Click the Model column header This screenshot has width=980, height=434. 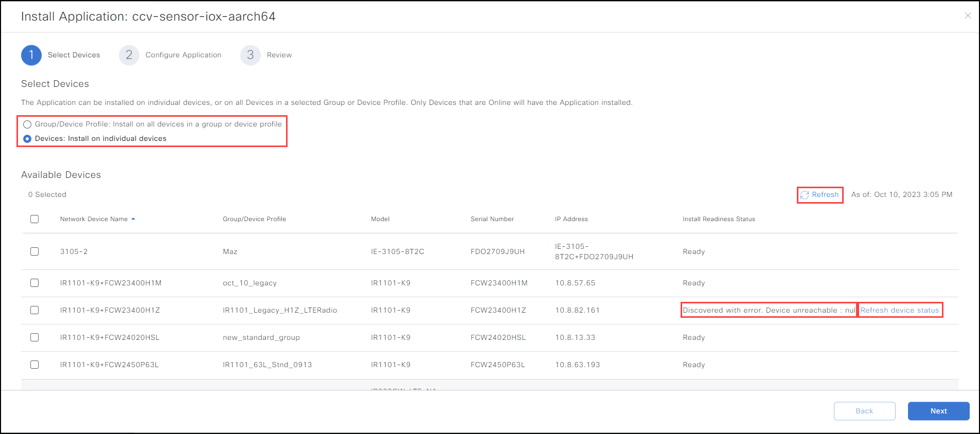[x=380, y=219]
